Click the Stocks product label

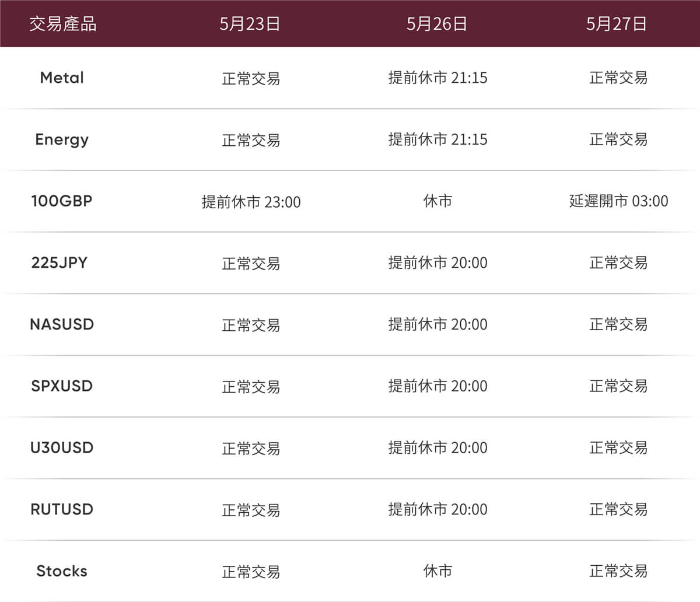62,571
